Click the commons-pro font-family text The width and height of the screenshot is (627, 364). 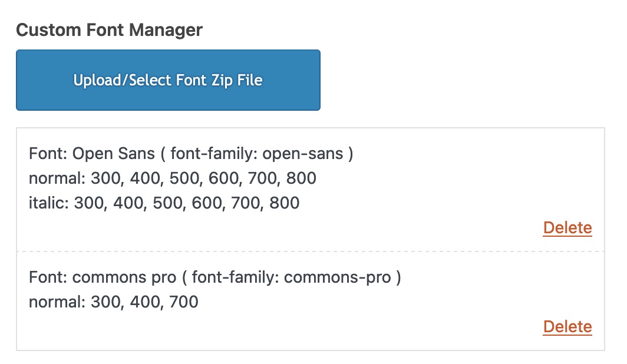337,277
